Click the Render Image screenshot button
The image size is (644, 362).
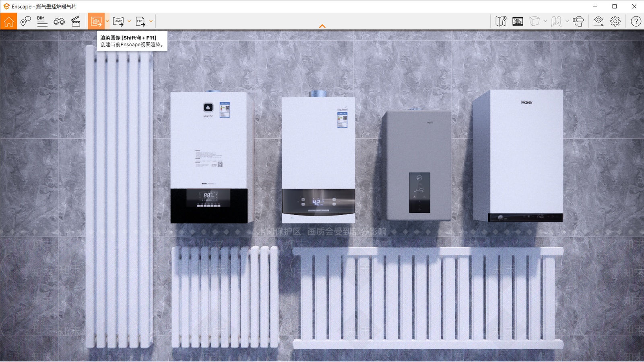pos(96,21)
